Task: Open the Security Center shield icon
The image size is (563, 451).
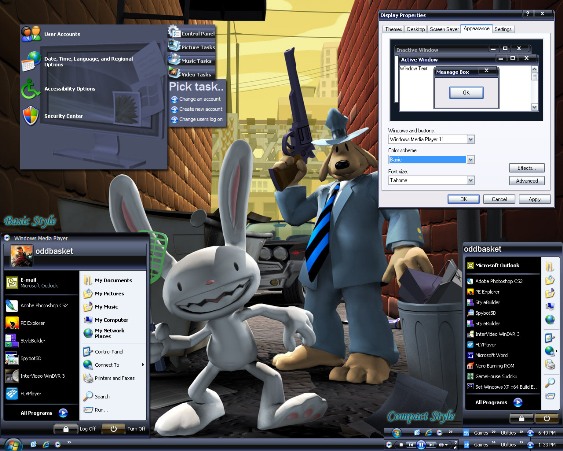Action: 31,116
